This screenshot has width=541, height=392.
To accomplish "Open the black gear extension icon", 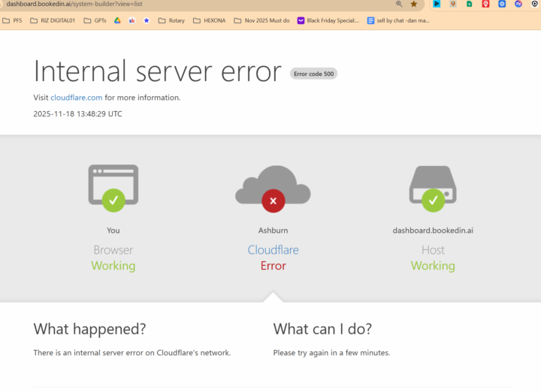I will click(x=534, y=4).
